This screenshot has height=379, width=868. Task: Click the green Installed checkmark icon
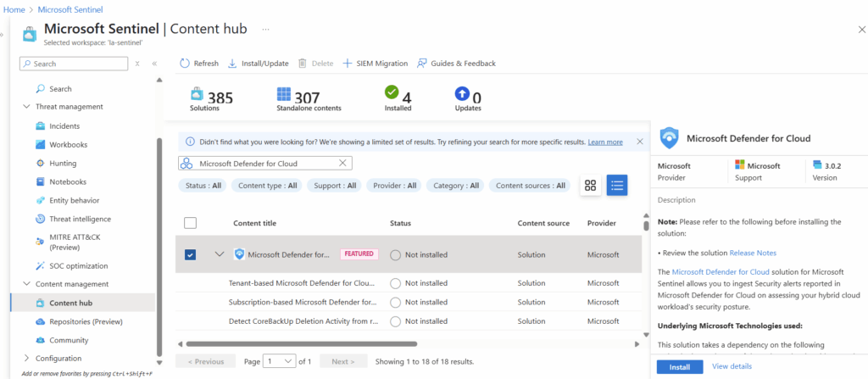click(392, 92)
